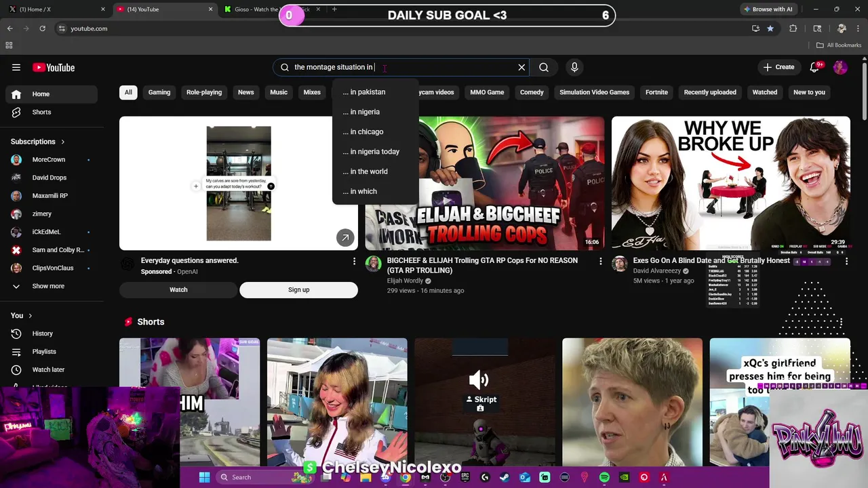This screenshot has width=868, height=488.
Task: Open the WHY WE BROKE UP thumbnail
Action: [x=731, y=183]
